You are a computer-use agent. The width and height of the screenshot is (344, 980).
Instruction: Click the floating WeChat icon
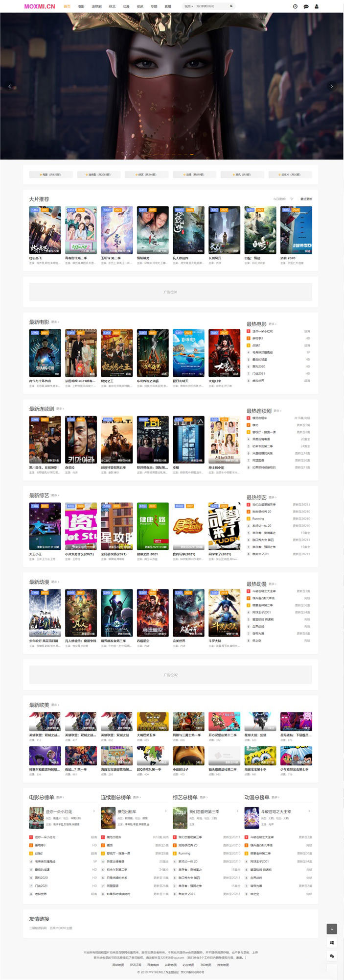point(332,955)
